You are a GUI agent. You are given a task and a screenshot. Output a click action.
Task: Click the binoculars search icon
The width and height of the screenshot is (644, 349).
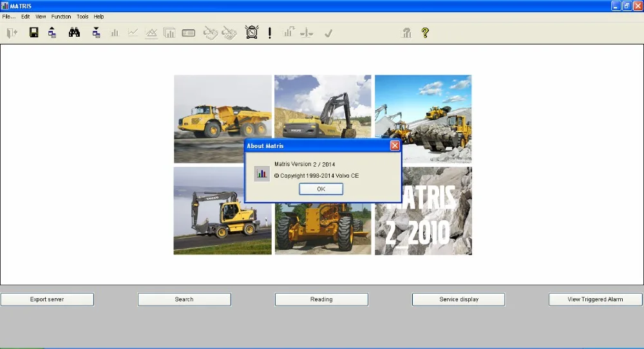pos(74,32)
